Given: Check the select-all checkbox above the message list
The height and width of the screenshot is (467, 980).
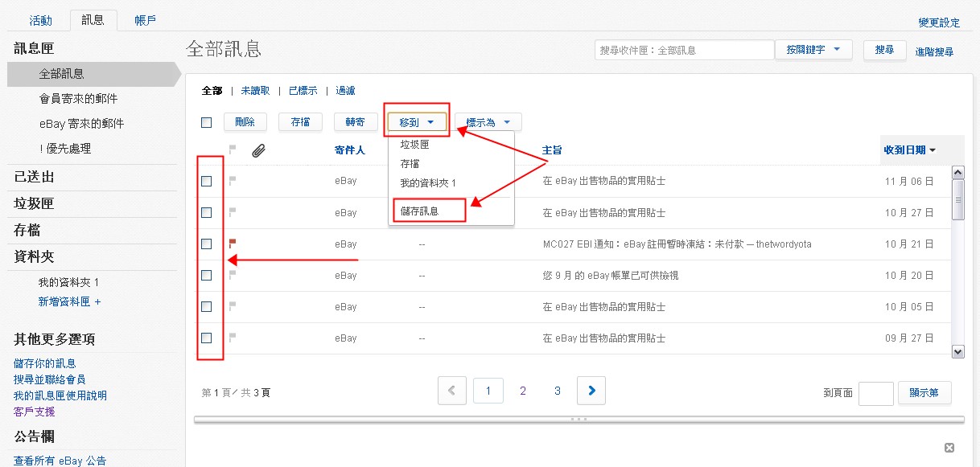Looking at the screenshot, I should [206, 121].
